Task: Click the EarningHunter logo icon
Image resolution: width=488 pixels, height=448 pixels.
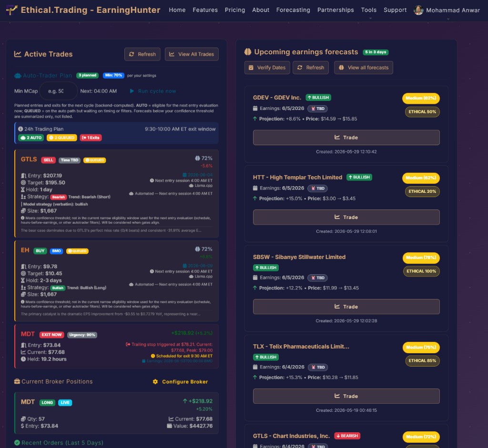Action: [x=12, y=10]
